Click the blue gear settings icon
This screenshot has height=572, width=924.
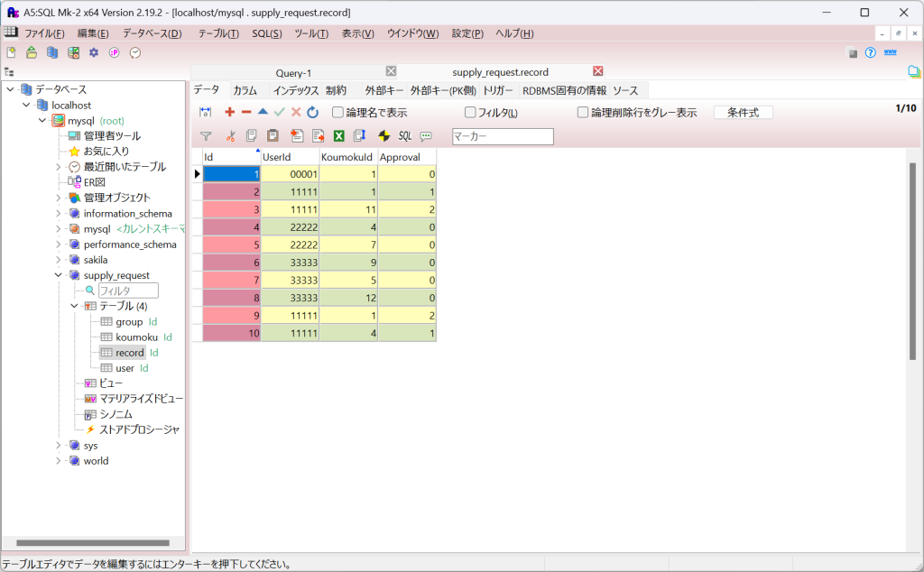click(93, 52)
